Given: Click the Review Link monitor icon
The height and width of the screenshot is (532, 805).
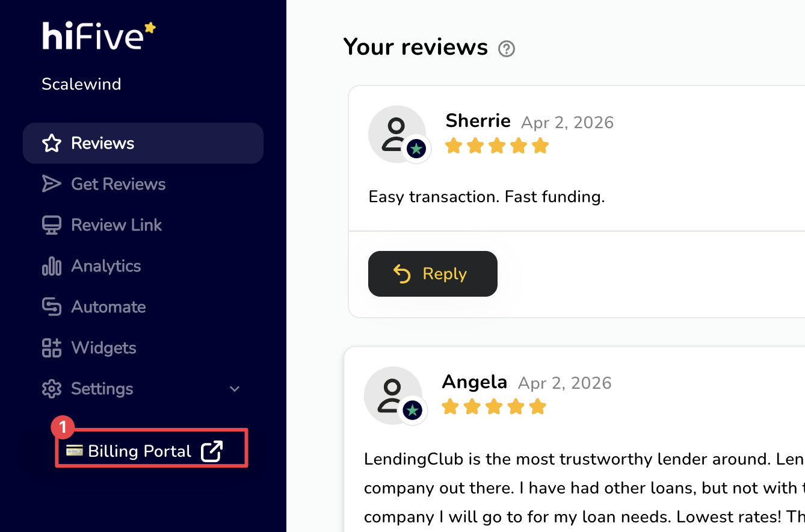Looking at the screenshot, I should click(52, 225).
